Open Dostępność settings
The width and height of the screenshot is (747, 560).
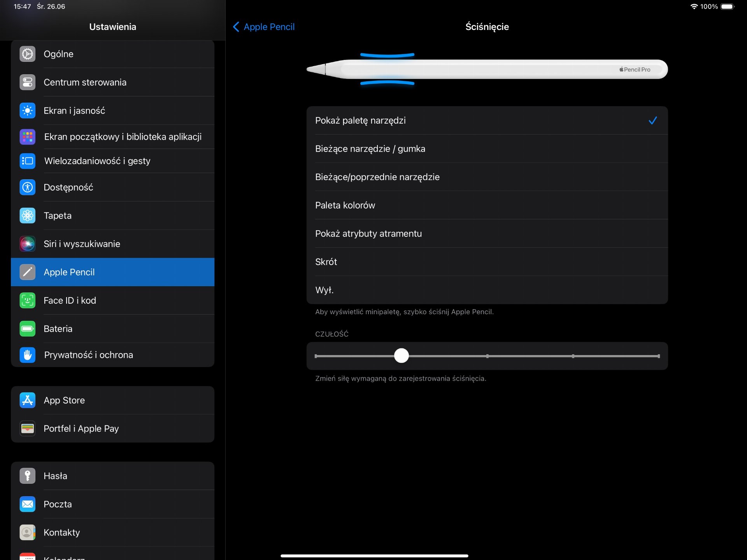pos(112,187)
